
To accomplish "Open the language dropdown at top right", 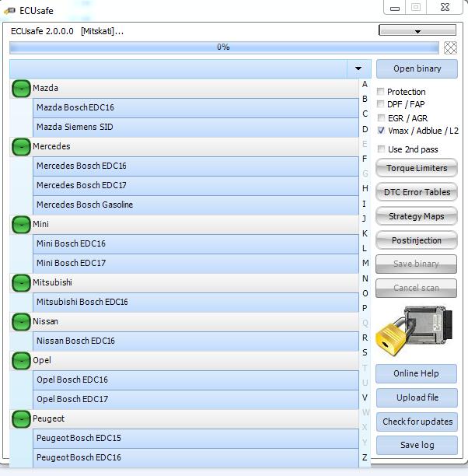I will click(417, 30).
